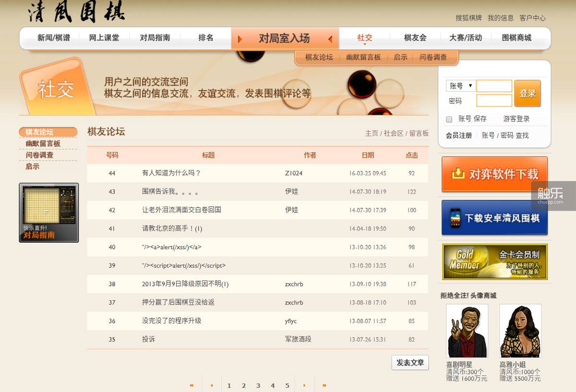Click the 游客登录 guest login link
The width and height of the screenshot is (576, 392).
516,119
